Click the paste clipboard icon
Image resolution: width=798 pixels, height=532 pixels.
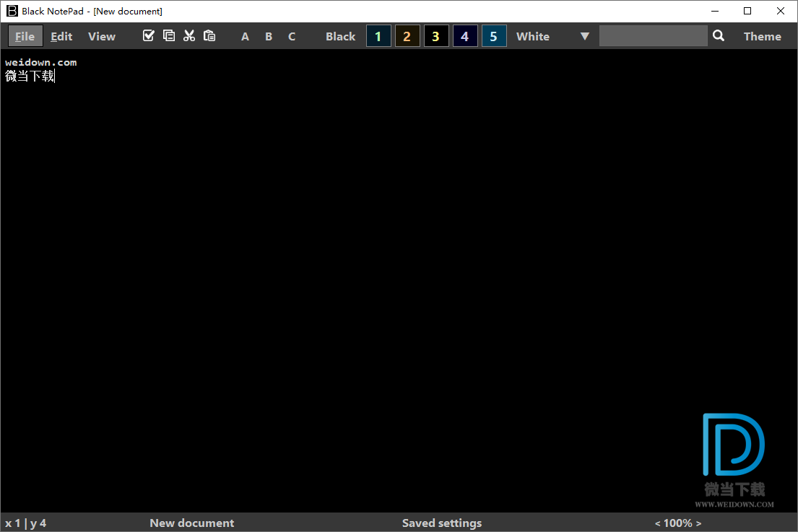[209, 35]
